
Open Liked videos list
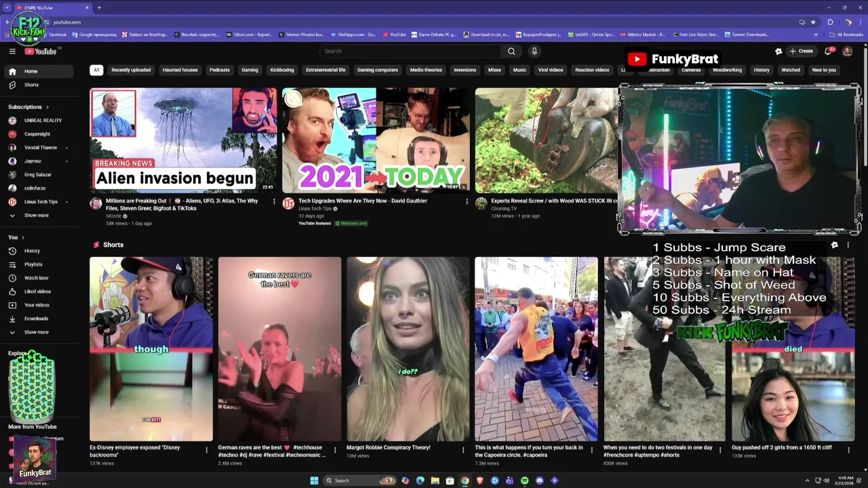[39, 291]
